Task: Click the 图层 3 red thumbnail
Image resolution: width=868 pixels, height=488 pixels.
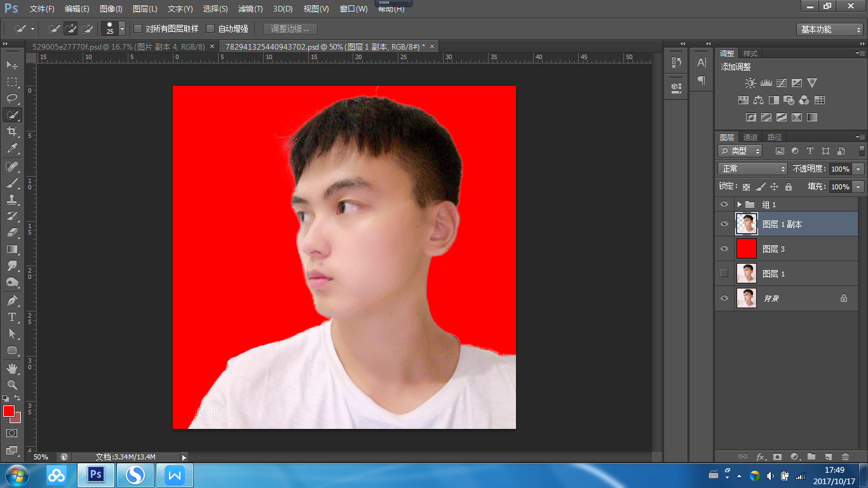Action: (747, 248)
